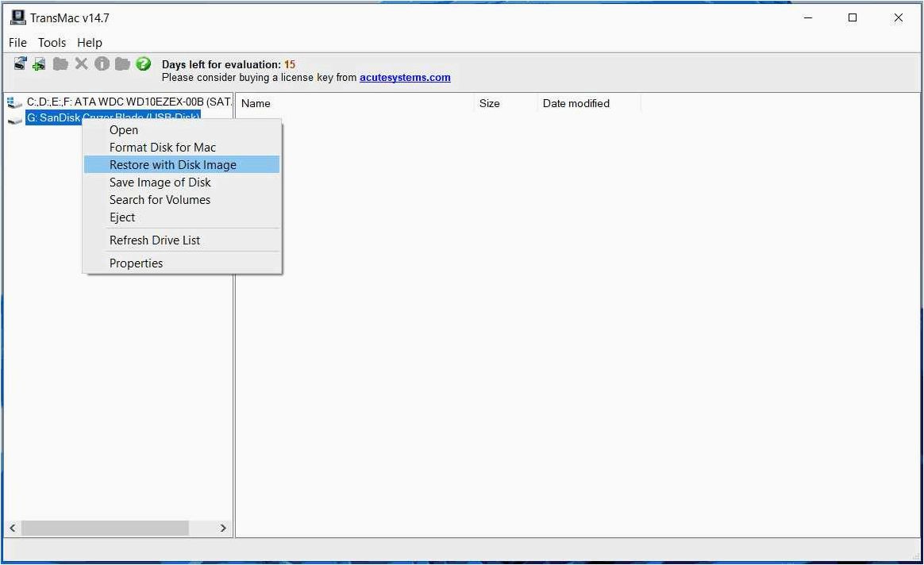Maximize the TransMac window
The image size is (924, 565).
[852, 17]
